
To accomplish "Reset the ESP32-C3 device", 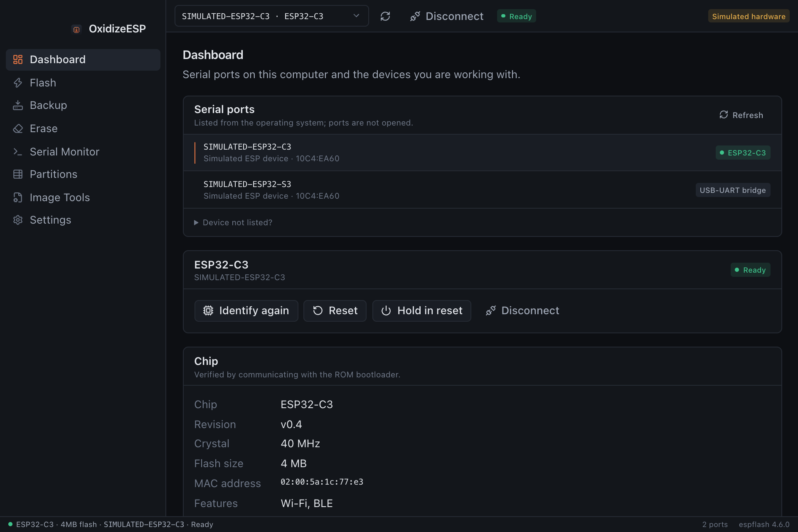I will [x=335, y=310].
